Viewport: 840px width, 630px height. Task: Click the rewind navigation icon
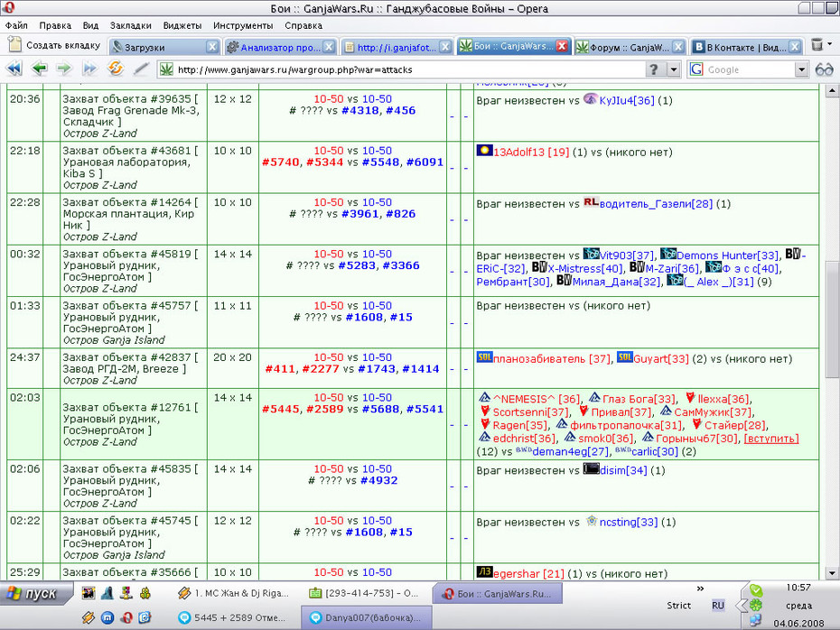pos(14,69)
